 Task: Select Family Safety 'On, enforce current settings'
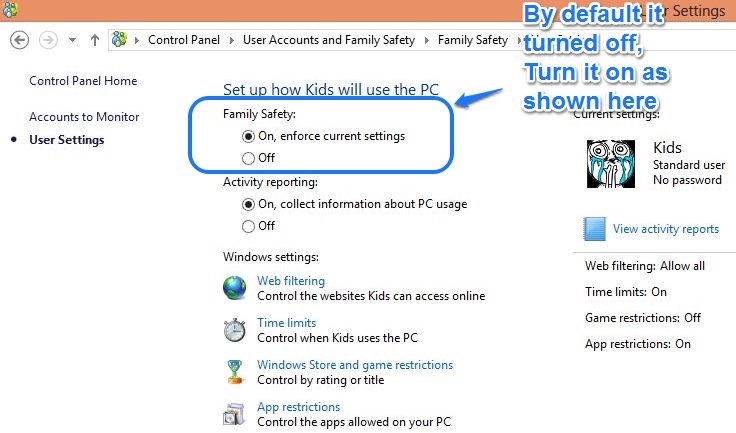pyautogui.click(x=248, y=136)
